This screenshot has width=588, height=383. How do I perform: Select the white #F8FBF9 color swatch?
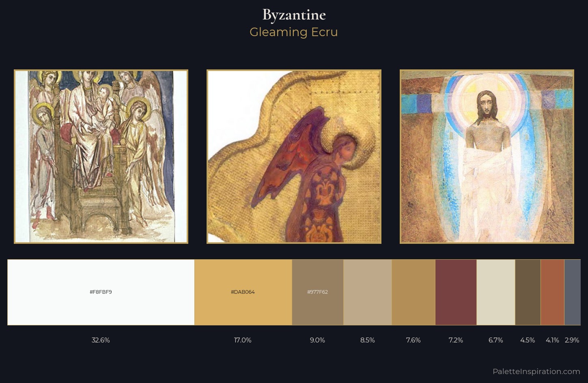[x=101, y=292]
